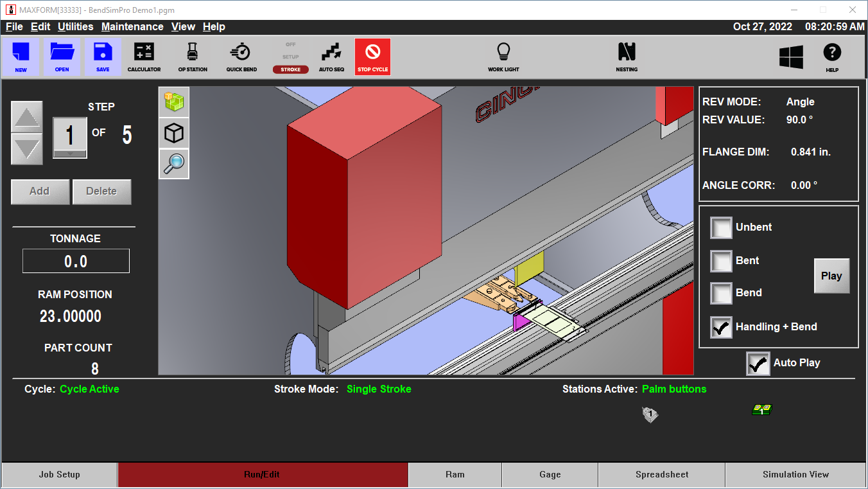Viewport: 868px width, 489px height.
Task: Click REV MODE value Angle
Action: click(801, 102)
